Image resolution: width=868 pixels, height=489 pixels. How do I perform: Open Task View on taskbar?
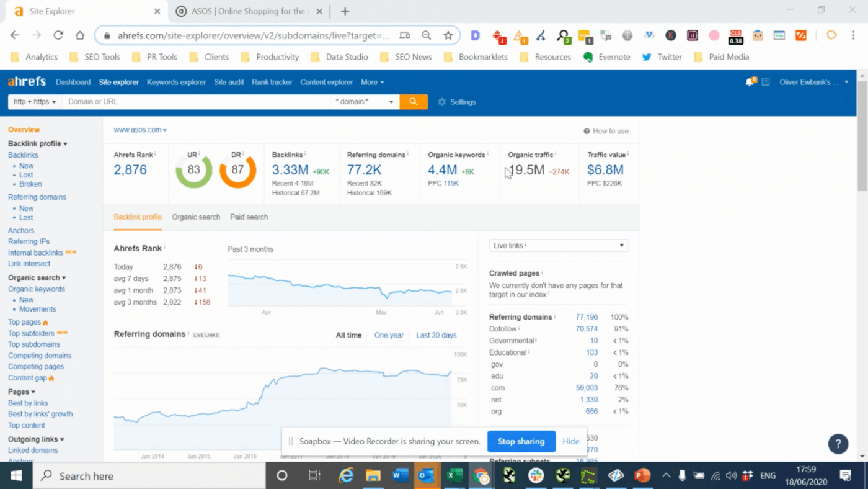[314, 476]
